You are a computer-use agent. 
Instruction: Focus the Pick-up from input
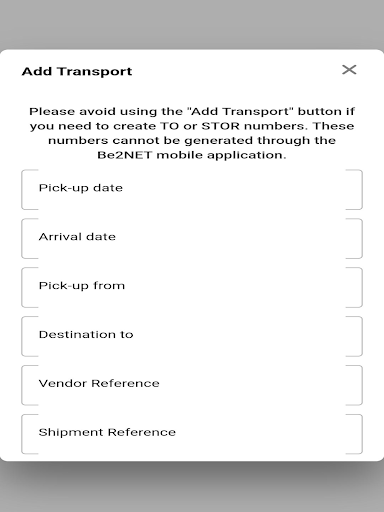click(x=192, y=287)
